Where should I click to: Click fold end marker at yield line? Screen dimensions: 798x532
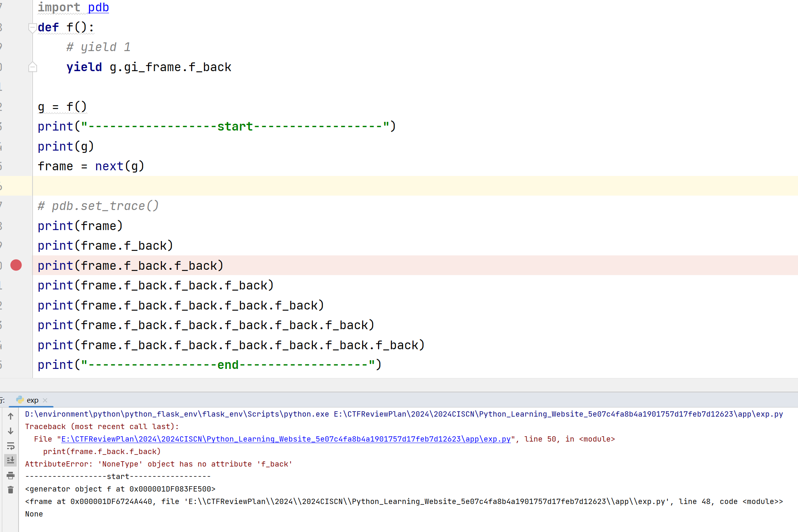[33, 67]
